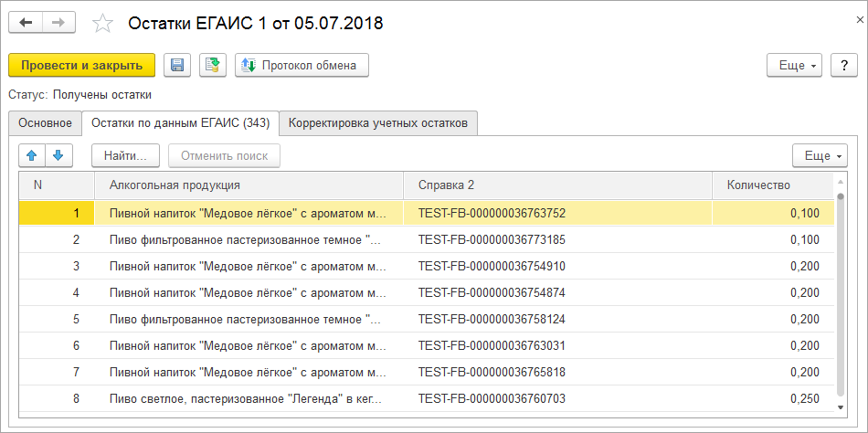Click "Провести и закрыть" button

[x=82, y=65]
